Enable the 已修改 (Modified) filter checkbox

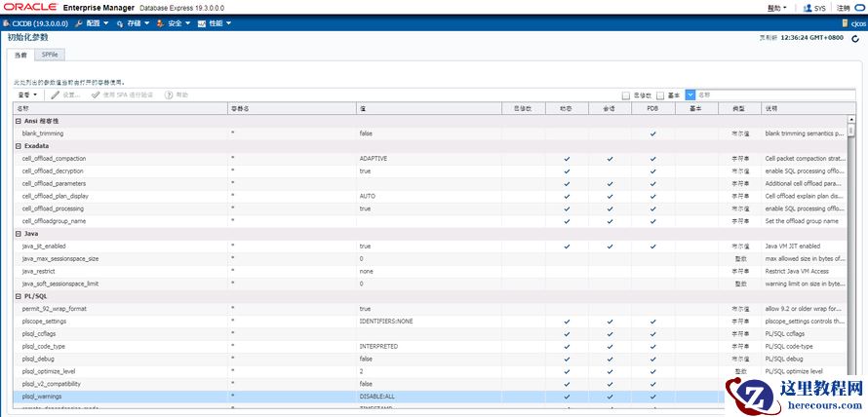click(x=626, y=95)
